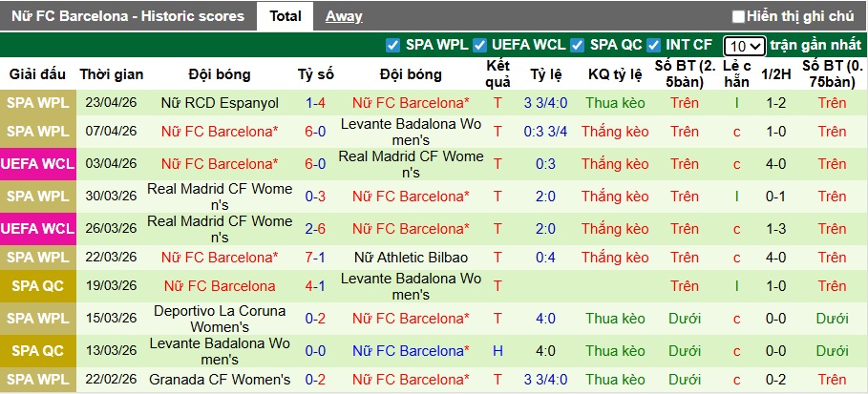Click the UEFA WCL badge for 03/04/26 match
Image resolution: width=868 pixels, height=394 pixels.
click(x=37, y=164)
